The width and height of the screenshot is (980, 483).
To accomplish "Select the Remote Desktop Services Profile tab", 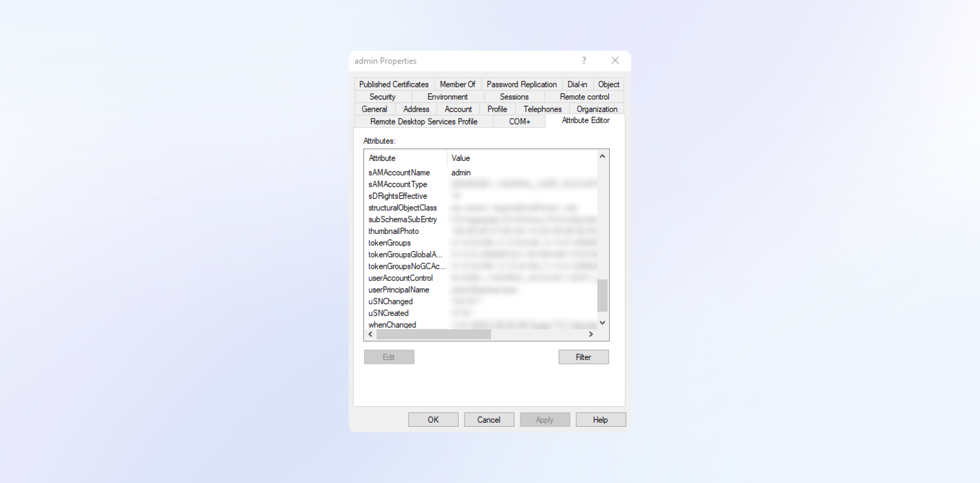I will click(x=424, y=122).
